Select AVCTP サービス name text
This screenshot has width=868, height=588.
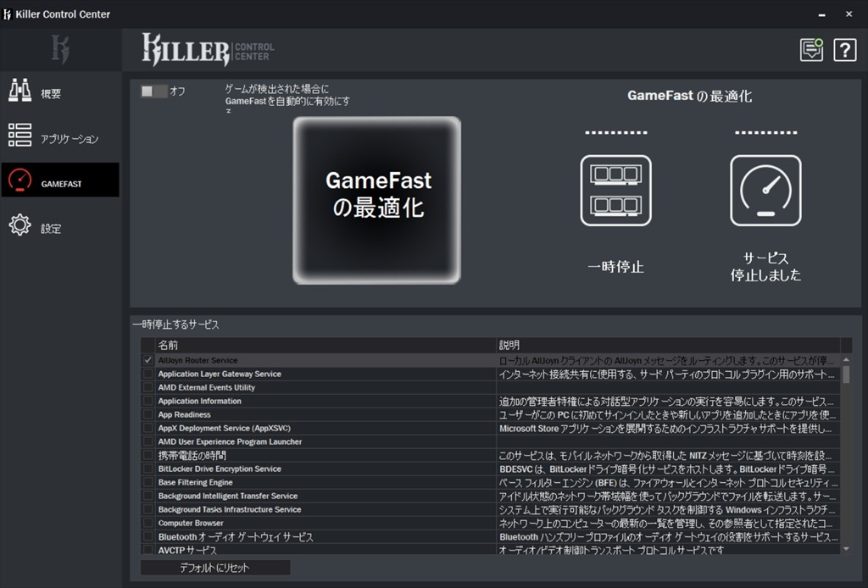click(187, 550)
